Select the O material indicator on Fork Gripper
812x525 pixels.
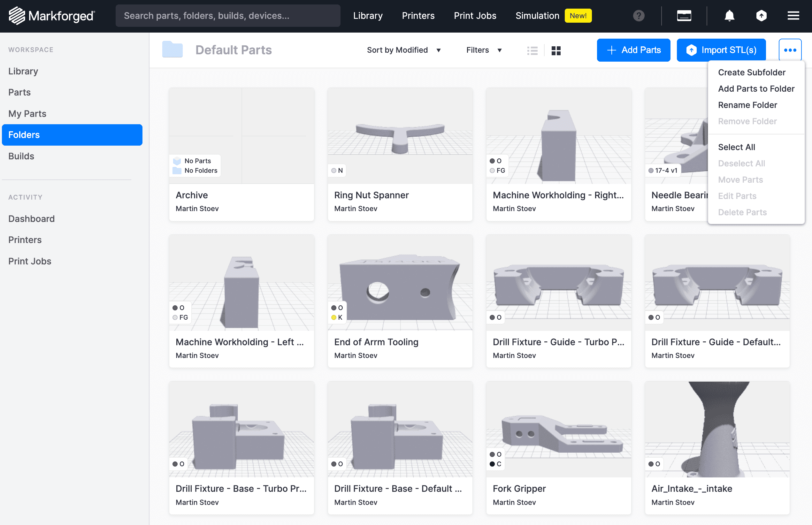pos(495,454)
